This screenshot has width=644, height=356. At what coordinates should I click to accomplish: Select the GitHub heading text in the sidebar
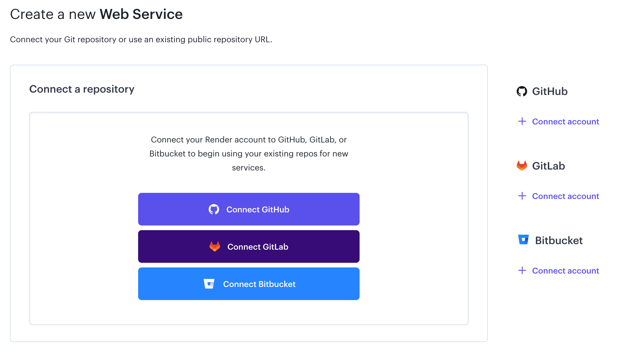550,91
